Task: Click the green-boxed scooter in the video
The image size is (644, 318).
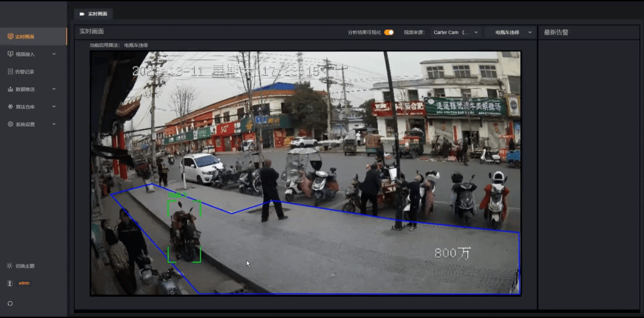Action: [184, 231]
